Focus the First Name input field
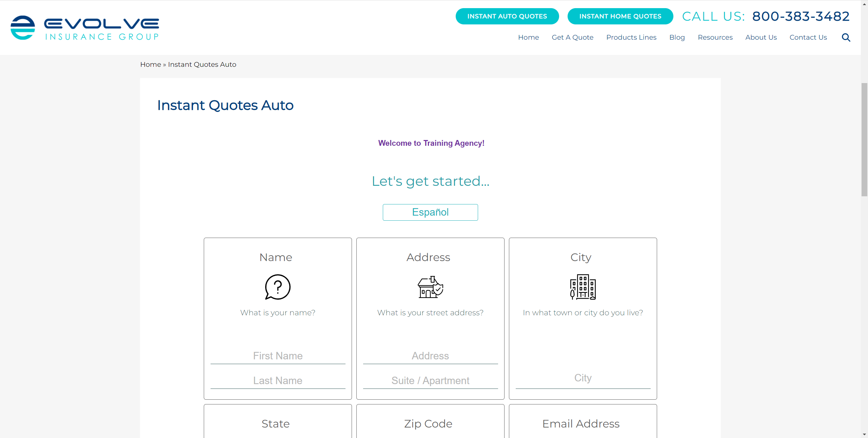The image size is (868, 438). coord(278,356)
